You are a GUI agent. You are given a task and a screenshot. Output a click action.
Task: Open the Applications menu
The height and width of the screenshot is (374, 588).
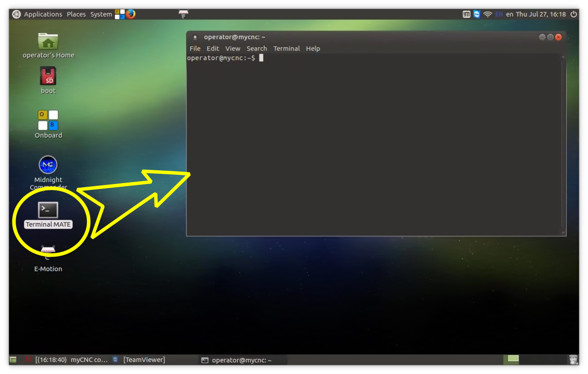click(x=43, y=14)
